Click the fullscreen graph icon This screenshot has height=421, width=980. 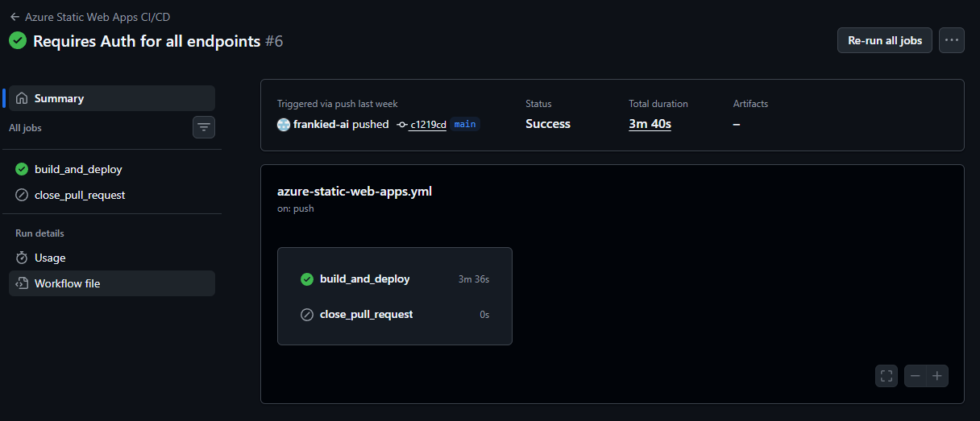887,376
